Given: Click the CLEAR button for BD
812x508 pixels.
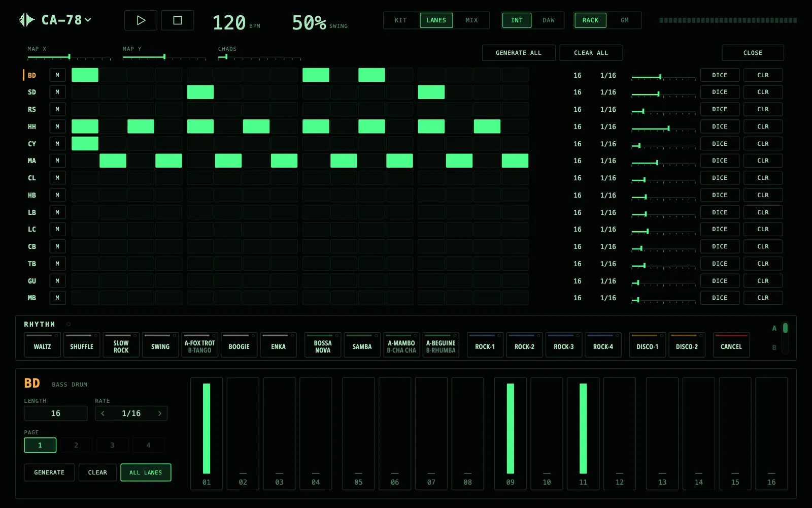Looking at the screenshot, I should 97,472.
